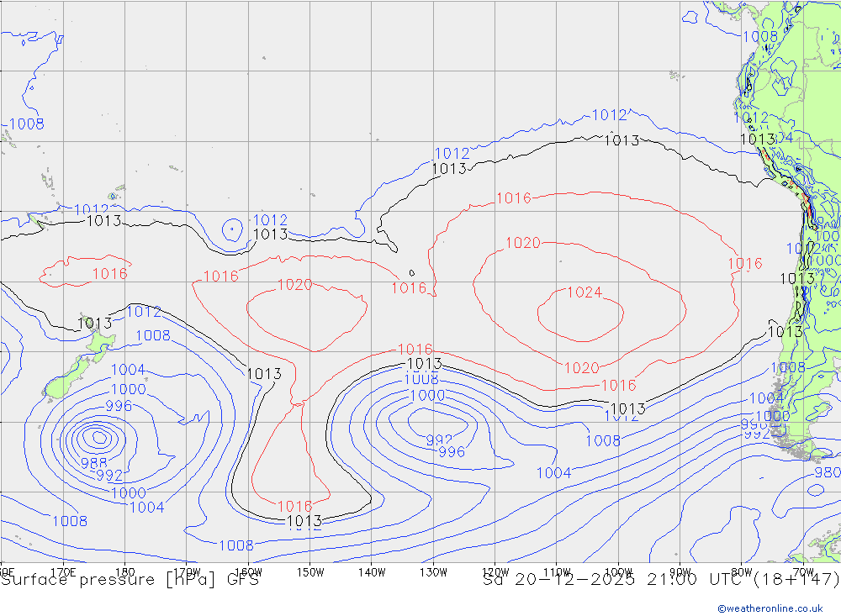Click the ©weatheronline.co.uk copyright link

pyautogui.click(x=770, y=608)
